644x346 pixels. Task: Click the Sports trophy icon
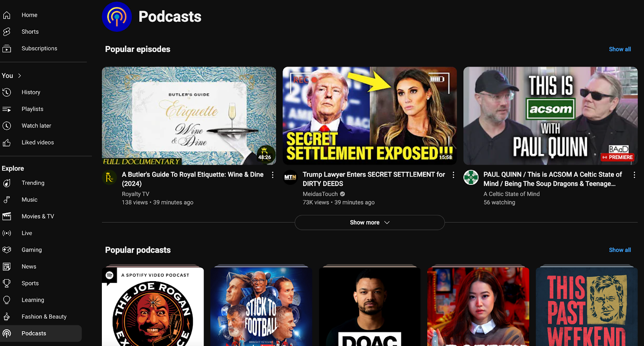[6, 283]
